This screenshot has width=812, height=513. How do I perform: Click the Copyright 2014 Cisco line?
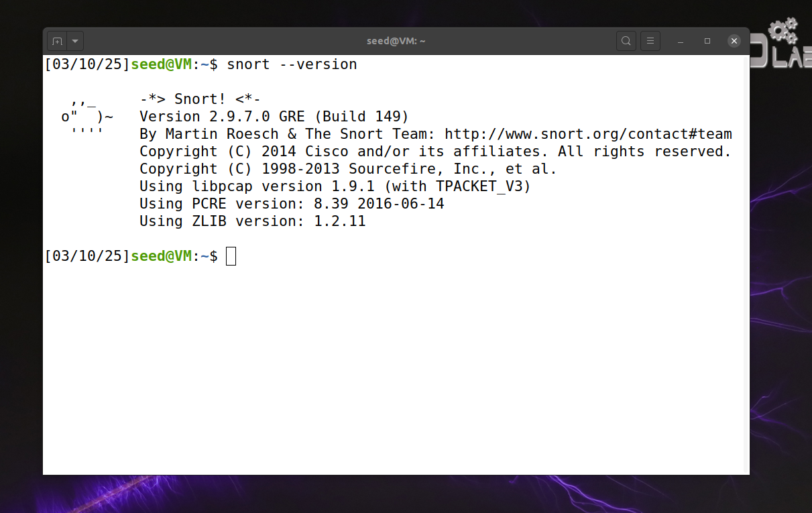435,152
